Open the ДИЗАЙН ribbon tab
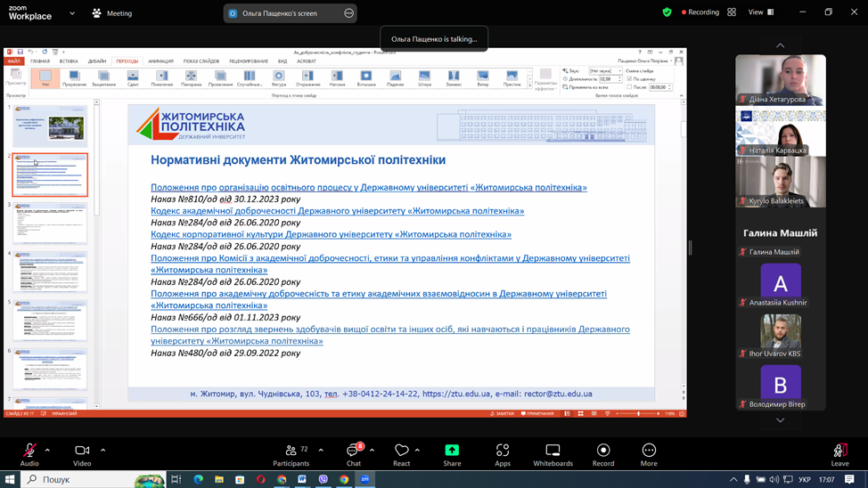The height and width of the screenshot is (488, 868). 97,61
